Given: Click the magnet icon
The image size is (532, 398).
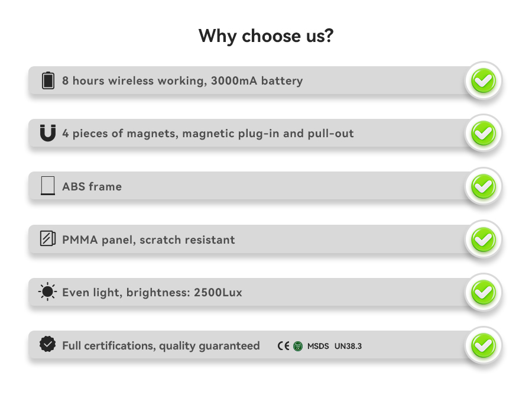Looking at the screenshot, I should [48, 133].
